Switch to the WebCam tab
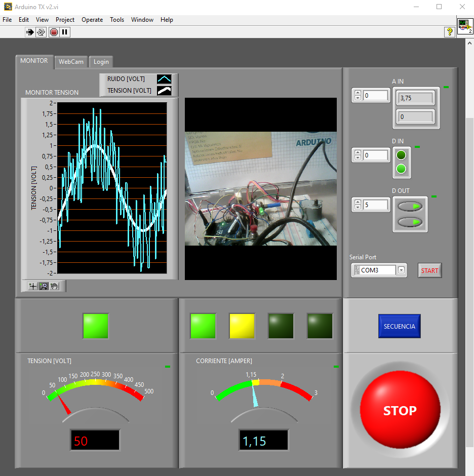474x476 pixels. pos(71,62)
